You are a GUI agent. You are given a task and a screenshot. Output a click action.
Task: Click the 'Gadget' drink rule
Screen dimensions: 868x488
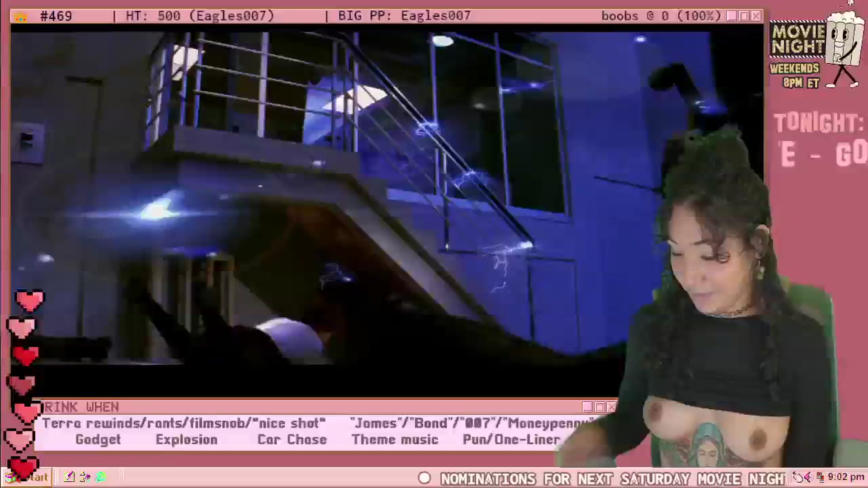98,440
